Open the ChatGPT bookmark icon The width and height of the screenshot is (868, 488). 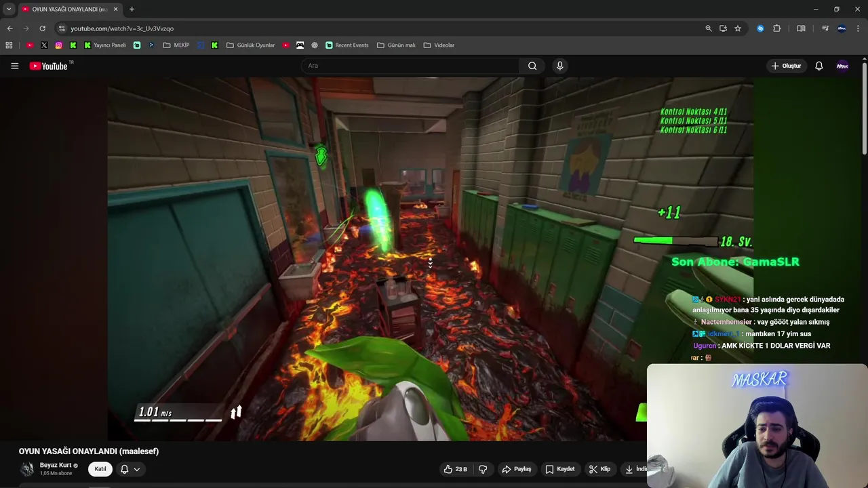click(x=315, y=45)
